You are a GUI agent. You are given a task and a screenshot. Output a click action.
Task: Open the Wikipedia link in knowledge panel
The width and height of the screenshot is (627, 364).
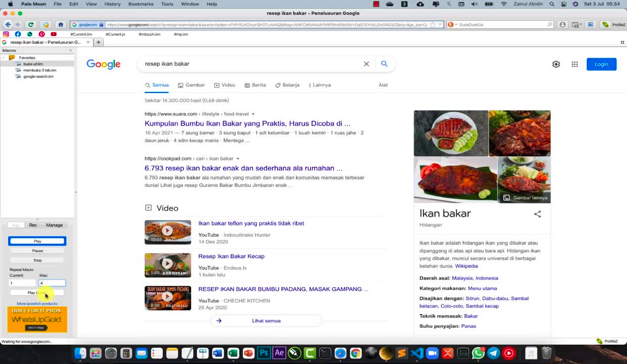tap(466, 266)
